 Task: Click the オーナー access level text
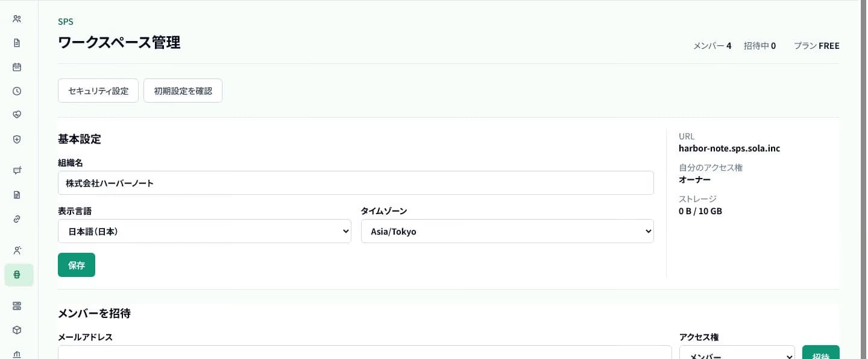[695, 180]
